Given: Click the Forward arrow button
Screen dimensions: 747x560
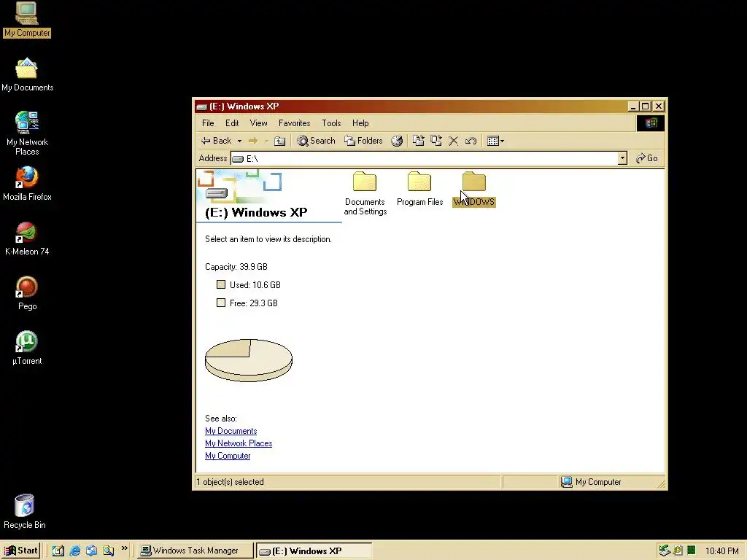Looking at the screenshot, I should [x=253, y=141].
